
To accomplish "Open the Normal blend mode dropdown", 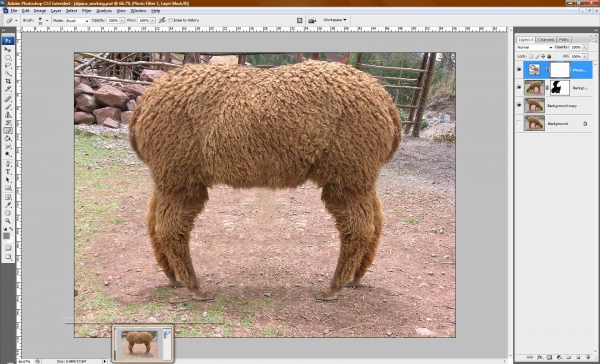I will 535,47.
